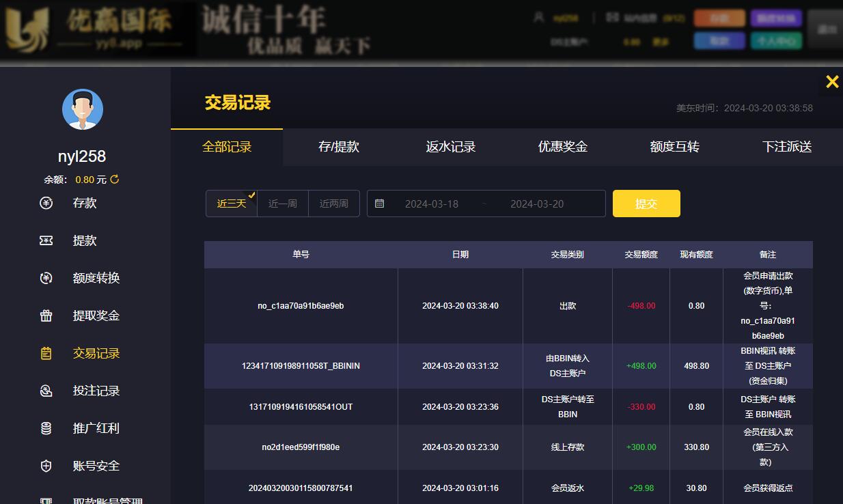Click the 交易类别 column header
843x504 pixels.
point(568,254)
